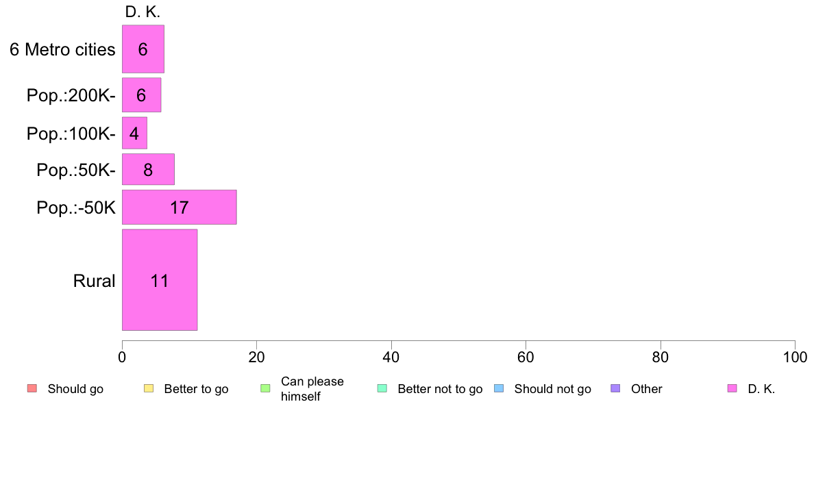Select the yellow Better to go swatch
The image size is (814, 504).
click(148, 389)
